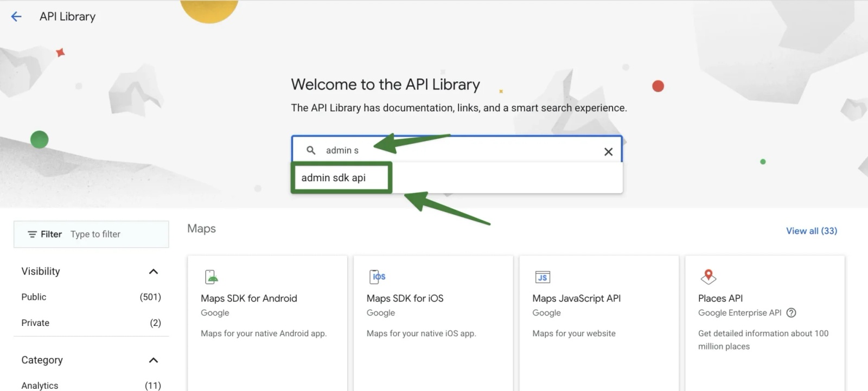This screenshot has width=868, height=391.
Task: Click the (2) Private count
Action: [x=155, y=323]
